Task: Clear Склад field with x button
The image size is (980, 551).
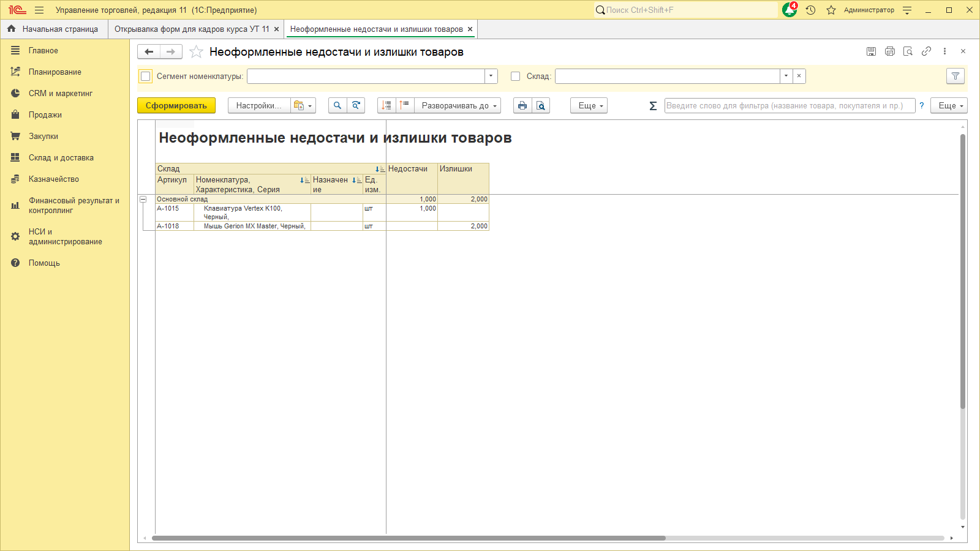Action: click(x=799, y=76)
